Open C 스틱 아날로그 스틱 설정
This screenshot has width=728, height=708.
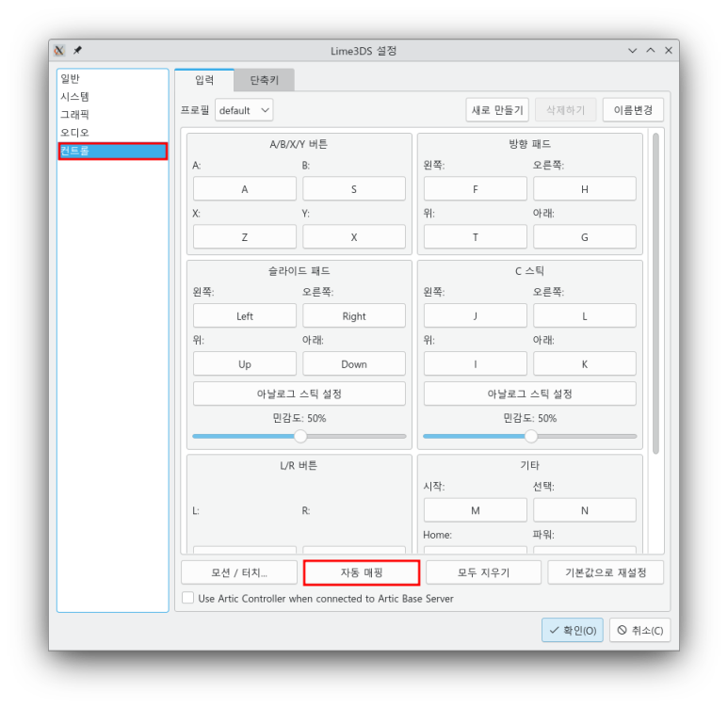point(529,394)
